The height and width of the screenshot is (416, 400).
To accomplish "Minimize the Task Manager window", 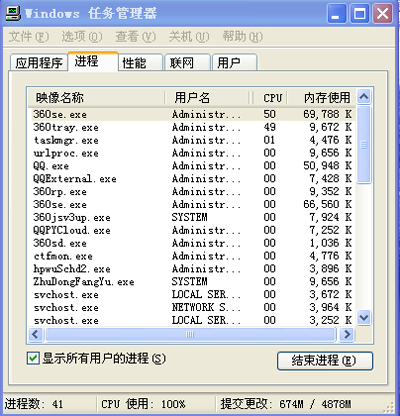I will (x=337, y=14).
